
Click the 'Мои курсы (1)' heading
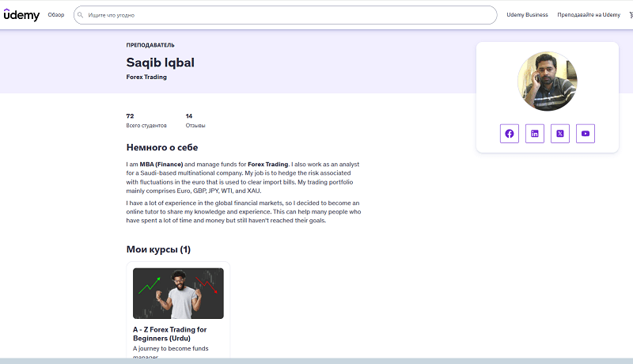[x=158, y=249]
